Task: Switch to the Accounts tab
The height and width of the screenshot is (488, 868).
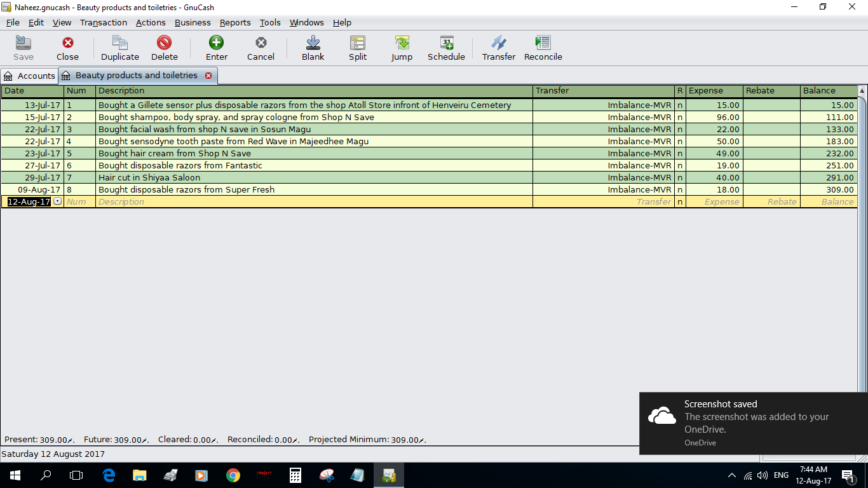Action: tap(30, 76)
